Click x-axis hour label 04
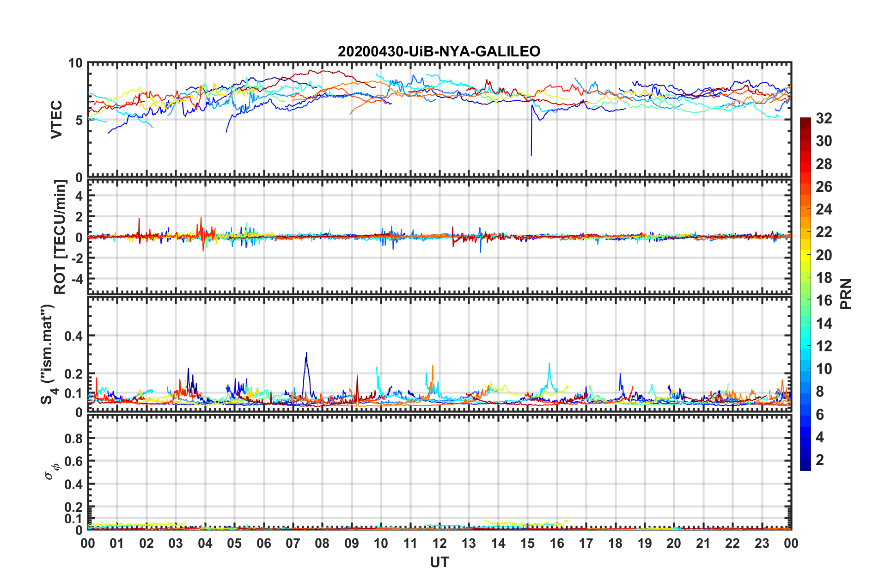 pyautogui.click(x=205, y=543)
